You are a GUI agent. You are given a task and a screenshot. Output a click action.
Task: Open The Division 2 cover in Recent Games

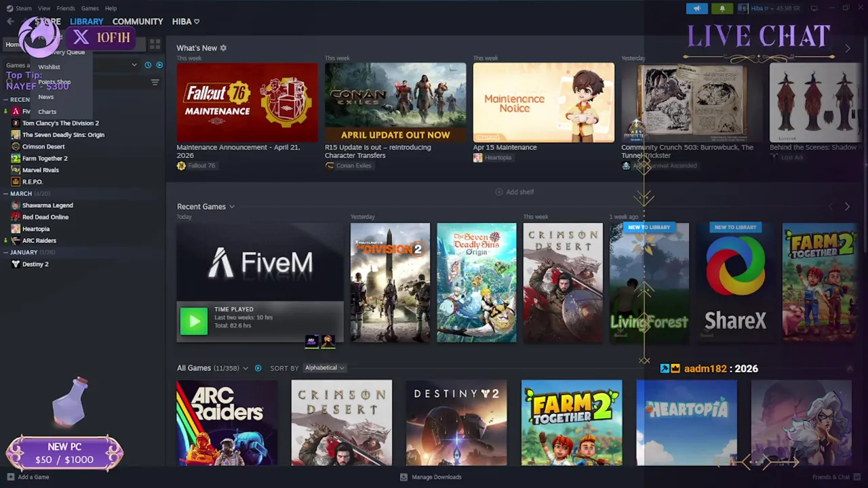point(390,283)
